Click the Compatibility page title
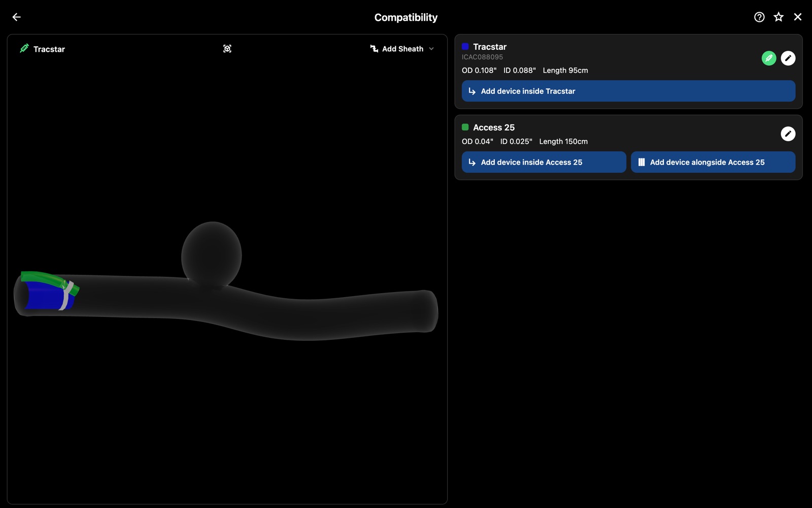 coord(406,17)
